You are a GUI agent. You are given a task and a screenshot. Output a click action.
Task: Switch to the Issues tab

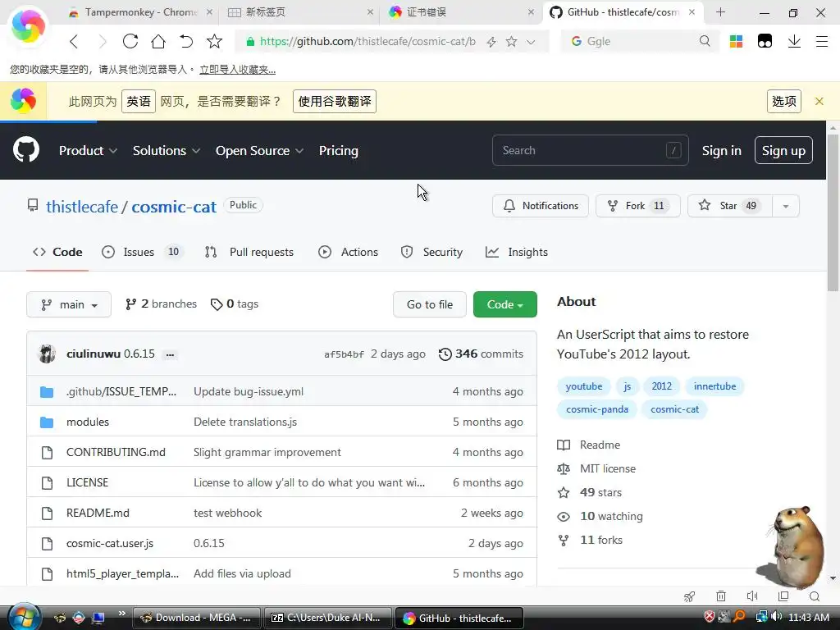[143, 252]
